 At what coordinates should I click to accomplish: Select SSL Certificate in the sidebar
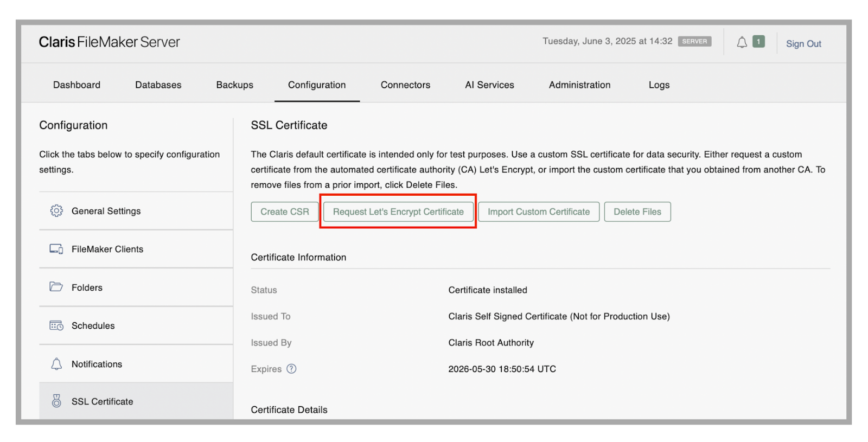tap(136, 401)
